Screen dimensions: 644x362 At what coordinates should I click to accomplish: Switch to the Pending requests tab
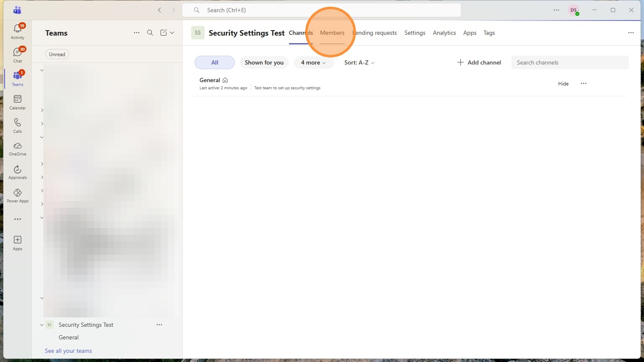tap(374, 33)
